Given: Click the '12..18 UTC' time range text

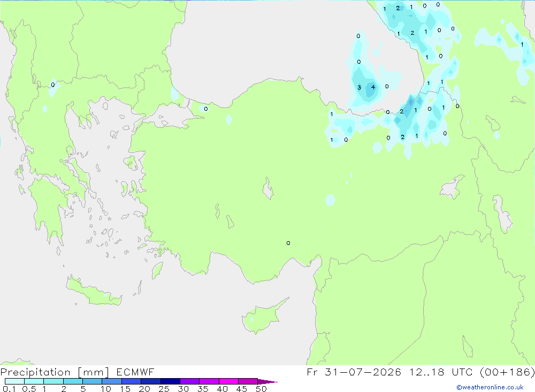Looking at the screenshot, I should point(441,372).
